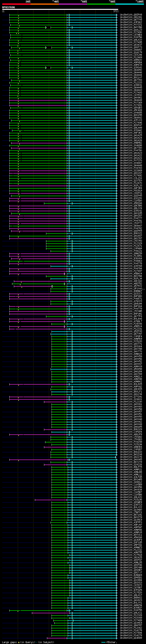Choose the UniRef100_A9CSG0 entry
This screenshot has width=146, height=644.
coord(131,281)
